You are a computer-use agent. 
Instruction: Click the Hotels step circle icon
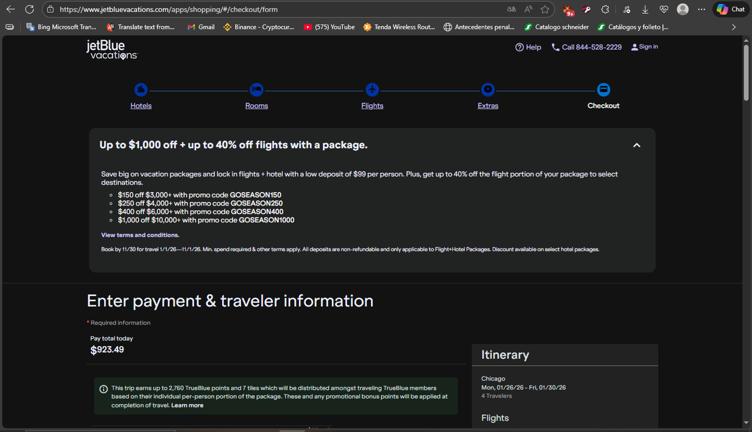(x=141, y=90)
